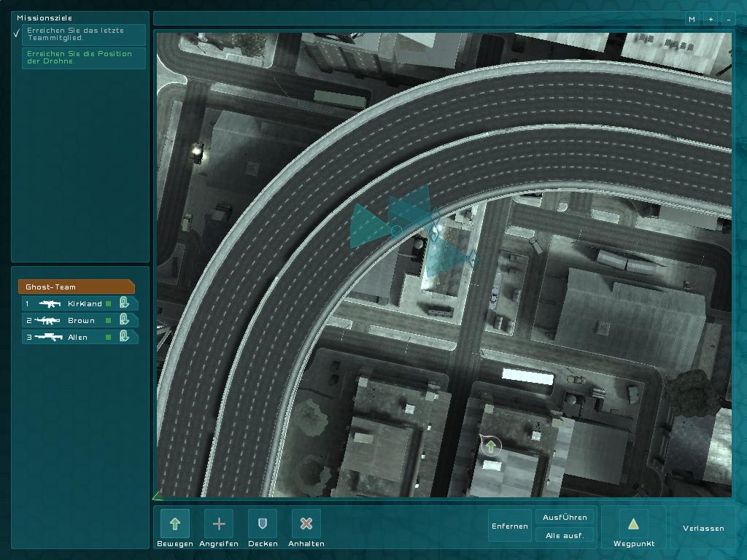The height and width of the screenshot is (560, 747).
Task: Click the circle unit marker on the highway
Action: [x=396, y=230]
